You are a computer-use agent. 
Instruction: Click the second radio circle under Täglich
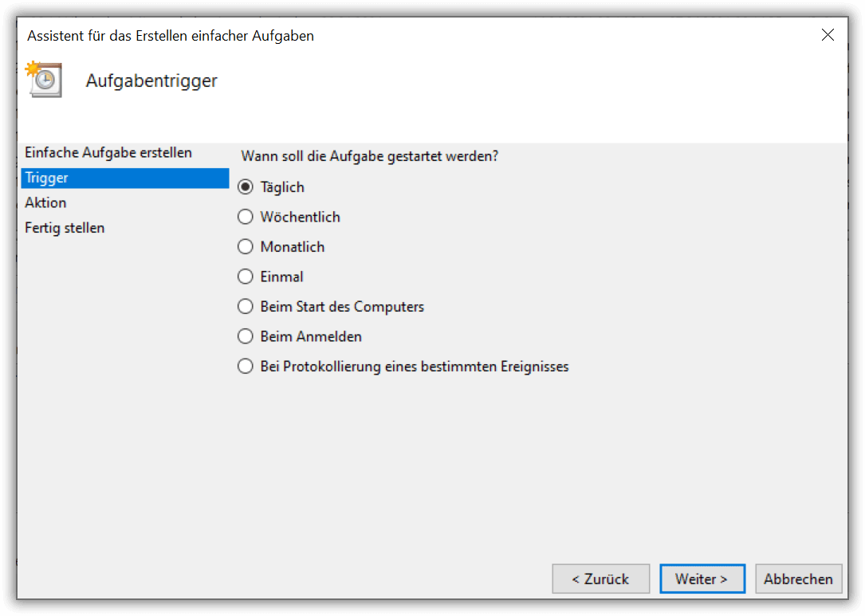246,217
